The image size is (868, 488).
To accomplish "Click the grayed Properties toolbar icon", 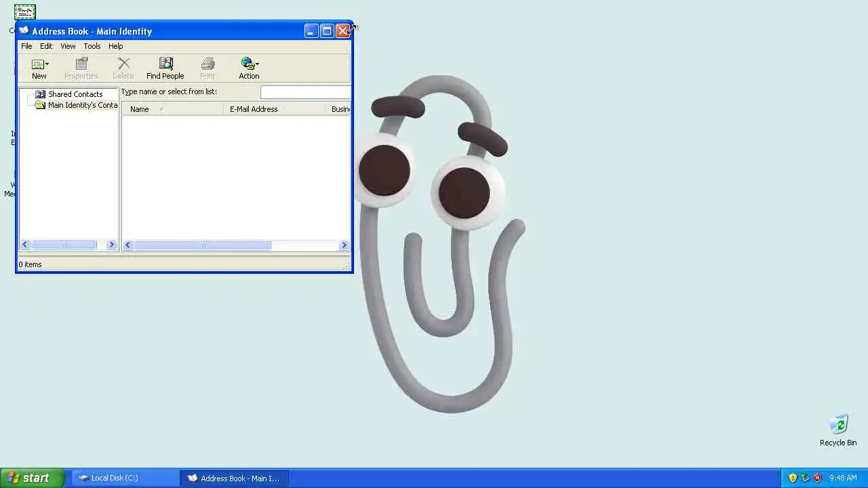I will click(x=81, y=64).
